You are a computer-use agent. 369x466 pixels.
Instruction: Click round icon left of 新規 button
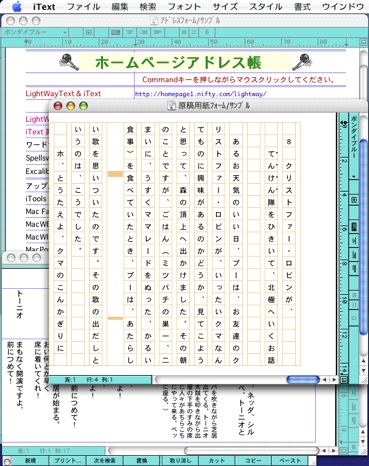(6, 461)
